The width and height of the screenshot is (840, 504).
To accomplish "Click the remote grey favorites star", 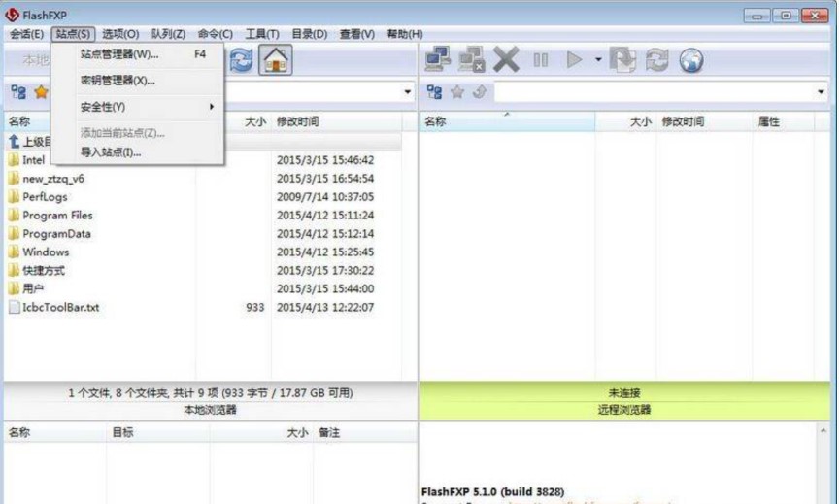I will click(x=457, y=92).
